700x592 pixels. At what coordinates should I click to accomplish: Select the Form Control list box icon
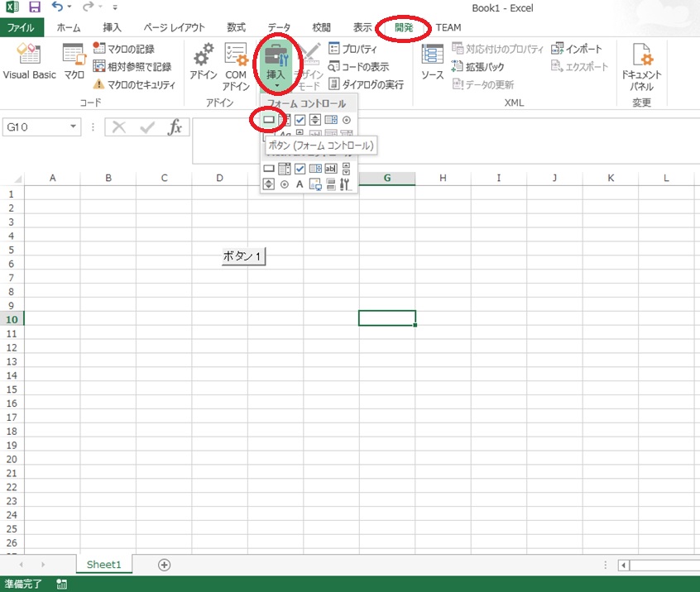[x=331, y=120]
